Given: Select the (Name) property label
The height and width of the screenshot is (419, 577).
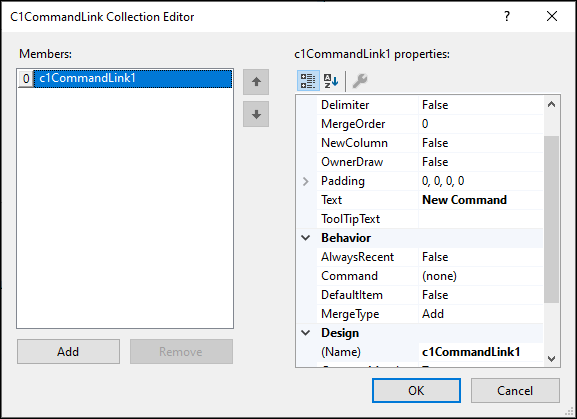Looking at the screenshot, I should [341, 352].
